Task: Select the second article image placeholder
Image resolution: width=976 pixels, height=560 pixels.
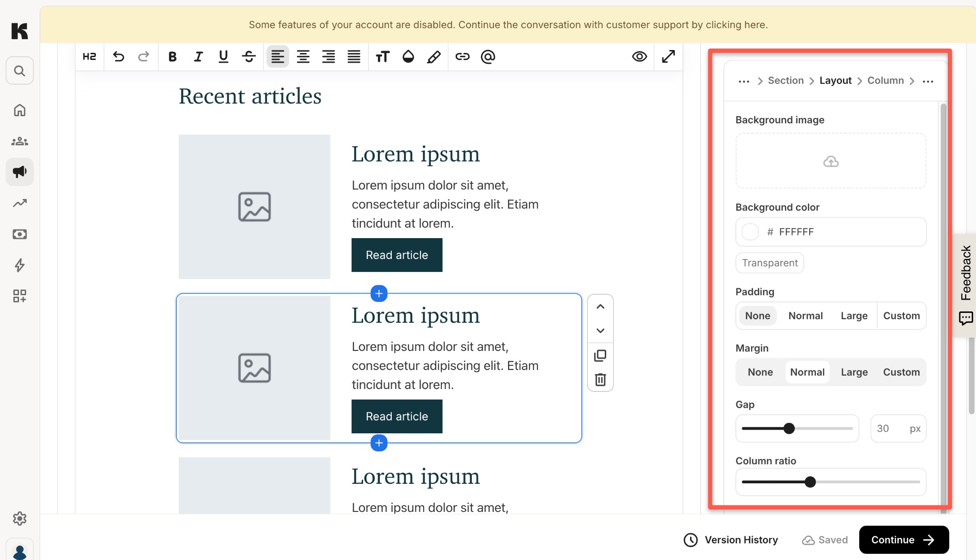Action: click(254, 368)
